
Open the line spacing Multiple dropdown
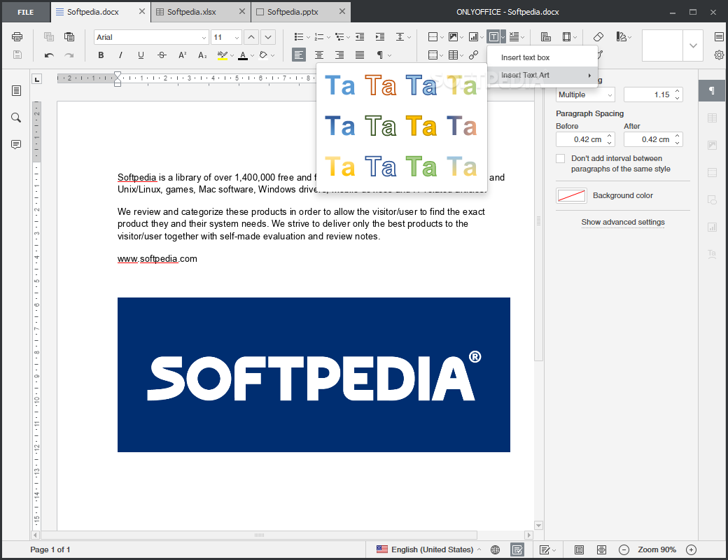pos(585,94)
